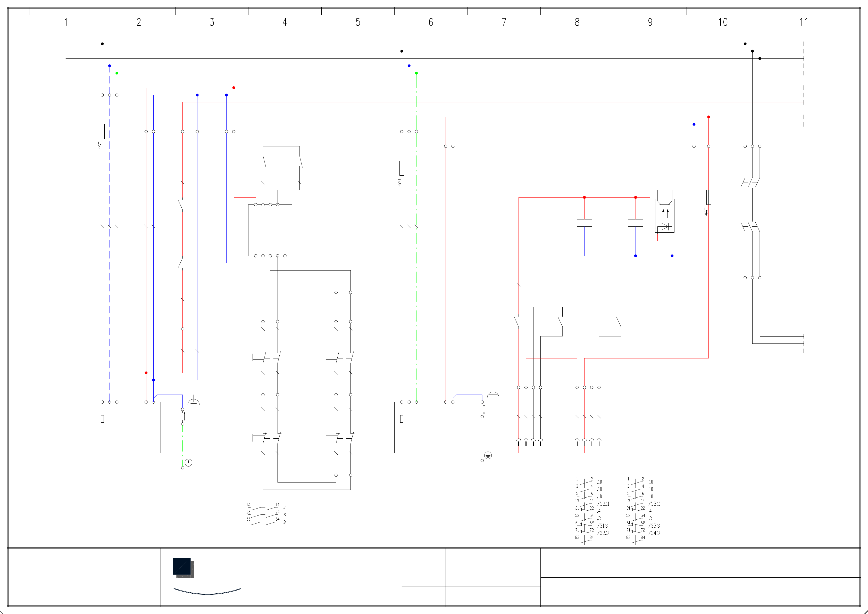Select the 4AT fuse in column 6
The image size is (868, 614).
(402, 168)
